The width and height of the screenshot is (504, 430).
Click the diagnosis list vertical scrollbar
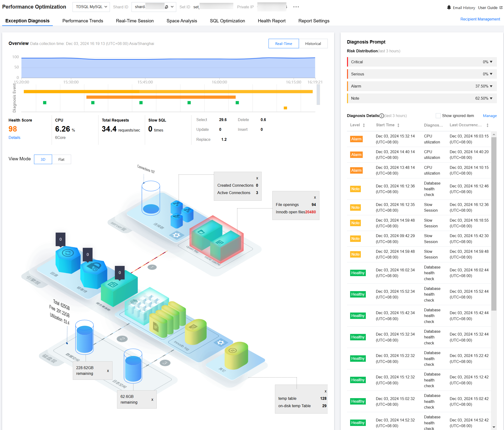click(x=494, y=224)
